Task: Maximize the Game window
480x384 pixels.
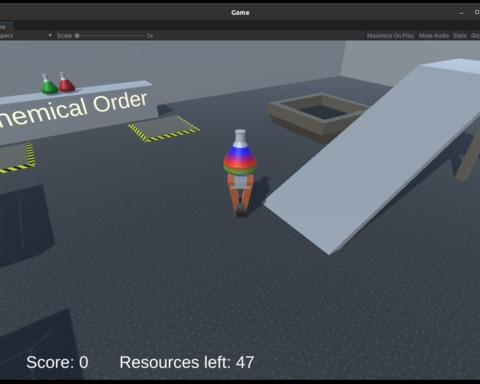Action: (x=477, y=12)
